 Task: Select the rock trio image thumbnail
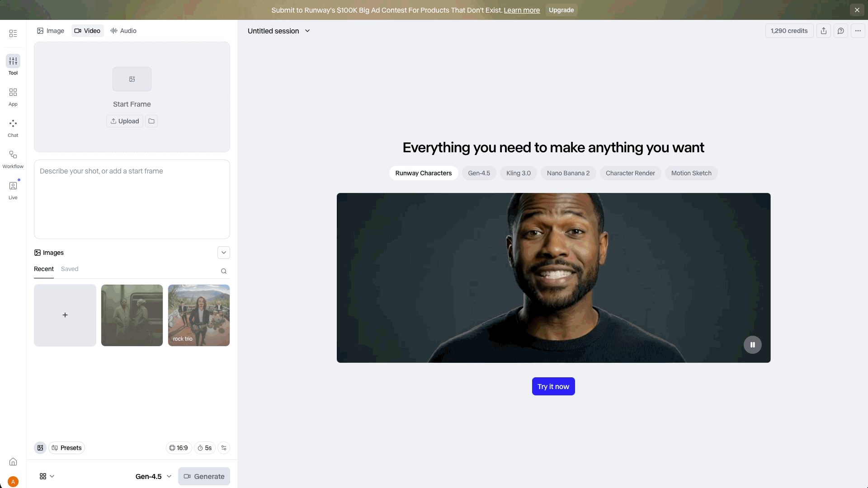click(x=199, y=315)
